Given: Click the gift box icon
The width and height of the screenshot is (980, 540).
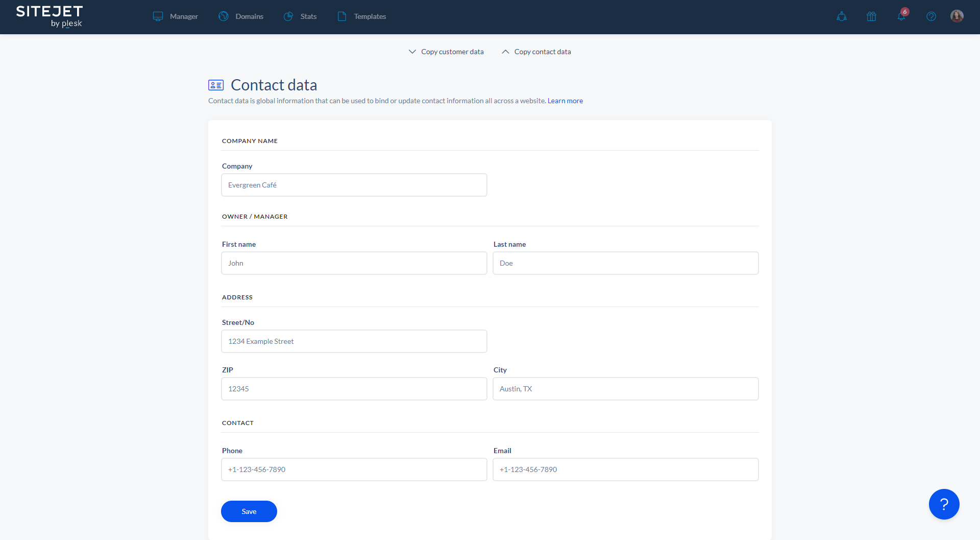Looking at the screenshot, I should click(871, 16).
